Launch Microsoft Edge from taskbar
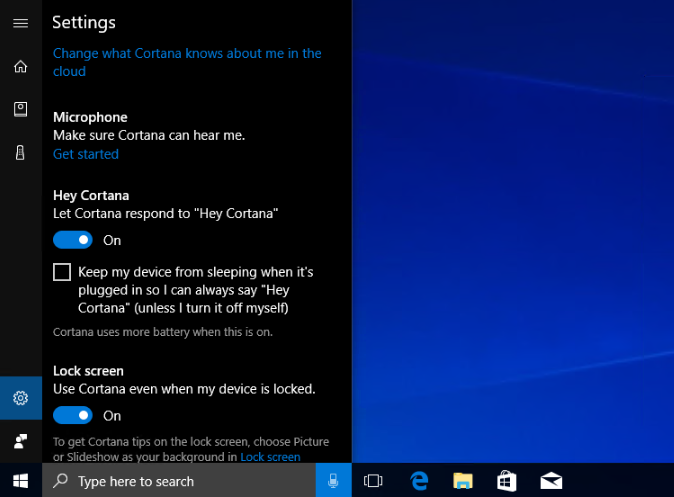674x497 pixels. (420, 481)
